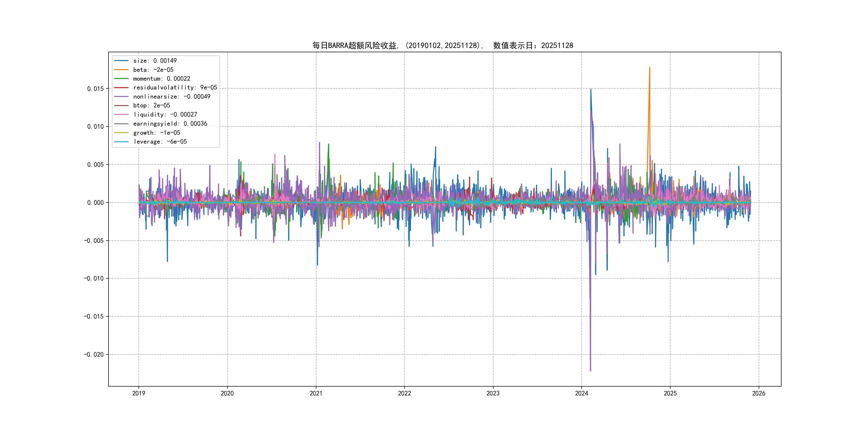The width and height of the screenshot is (868, 434).
Task: Click the size legend entry
Action: (155, 61)
